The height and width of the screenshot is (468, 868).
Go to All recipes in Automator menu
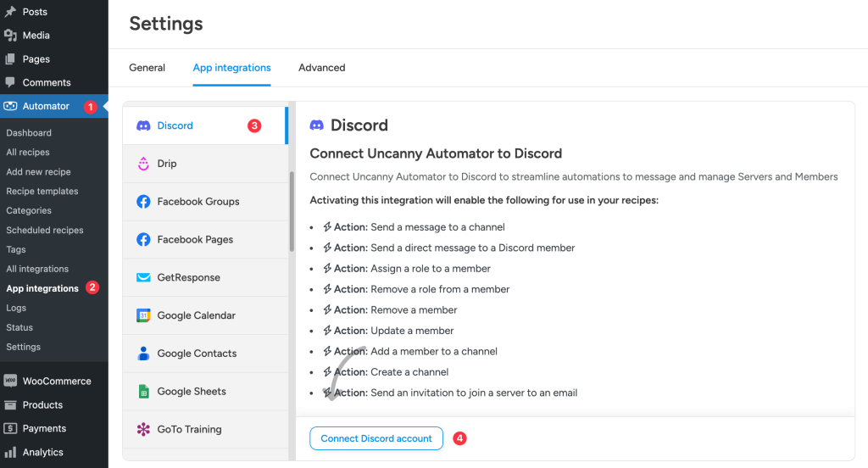click(28, 153)
